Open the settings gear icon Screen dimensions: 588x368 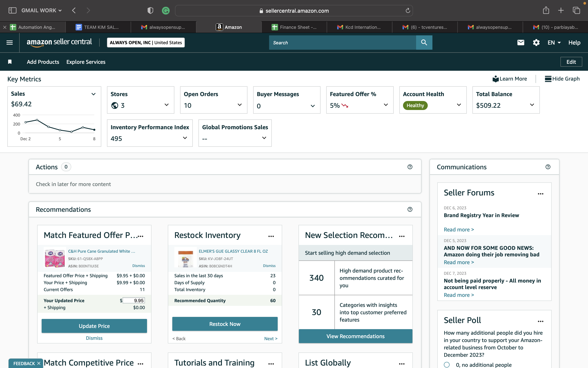tap(536, 43)
